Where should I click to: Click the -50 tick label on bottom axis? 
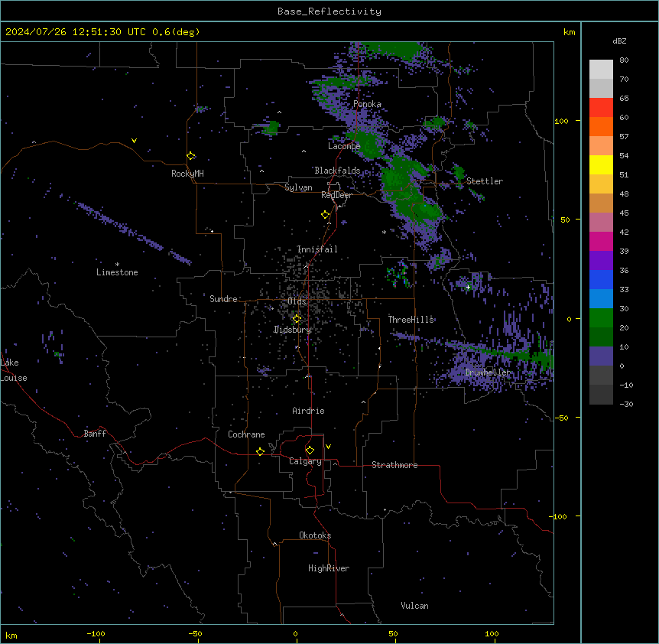(195, 633)
